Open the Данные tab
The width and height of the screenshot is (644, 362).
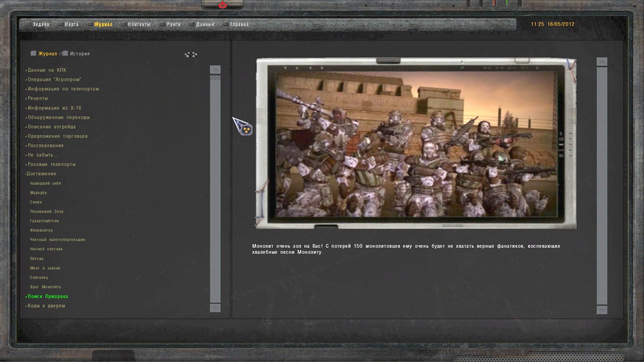click(205, 24)
